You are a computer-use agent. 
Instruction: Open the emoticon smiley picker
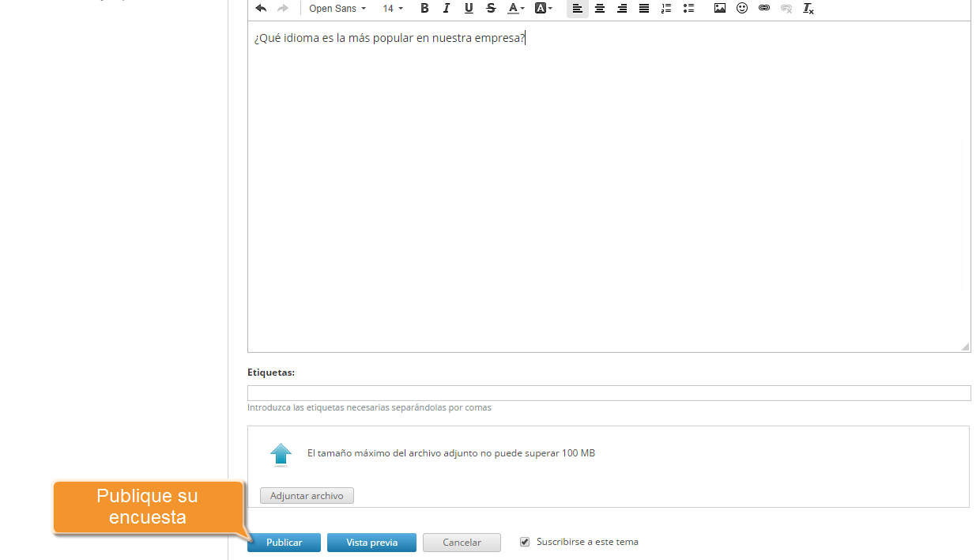coord(742,8)
